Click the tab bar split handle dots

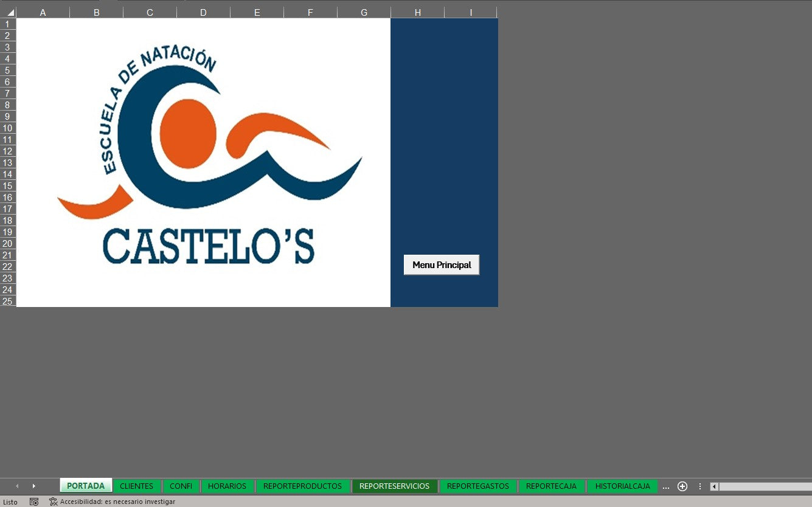[x=700, y=486]
